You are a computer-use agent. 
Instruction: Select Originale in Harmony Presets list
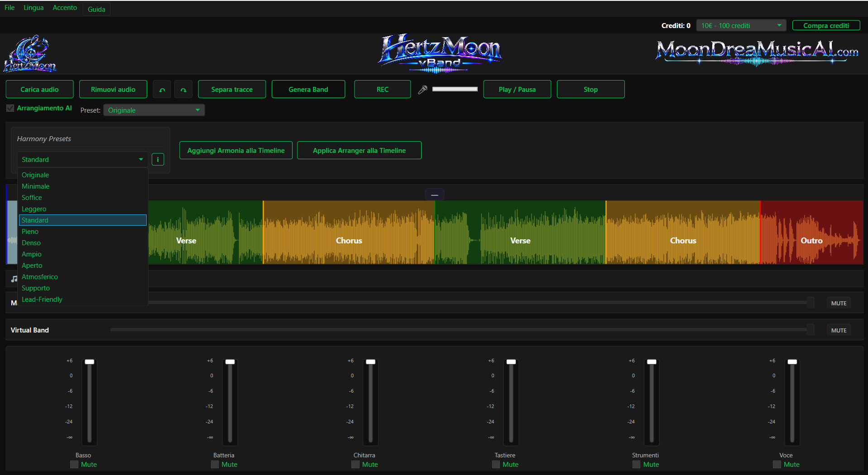[83, 175]
